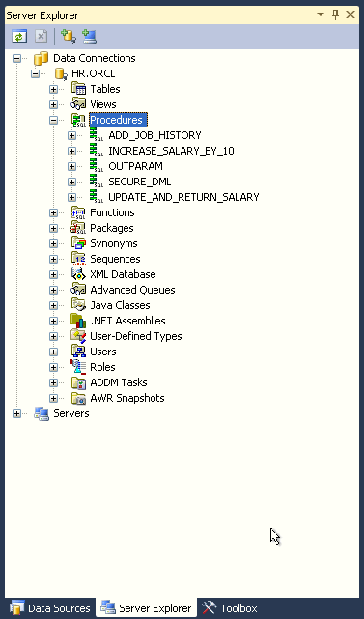Viewport: 364px width, 619px height.
Task: Click the ADD_JOB_HISTORY procedure icon
Action: coord(97,135)
